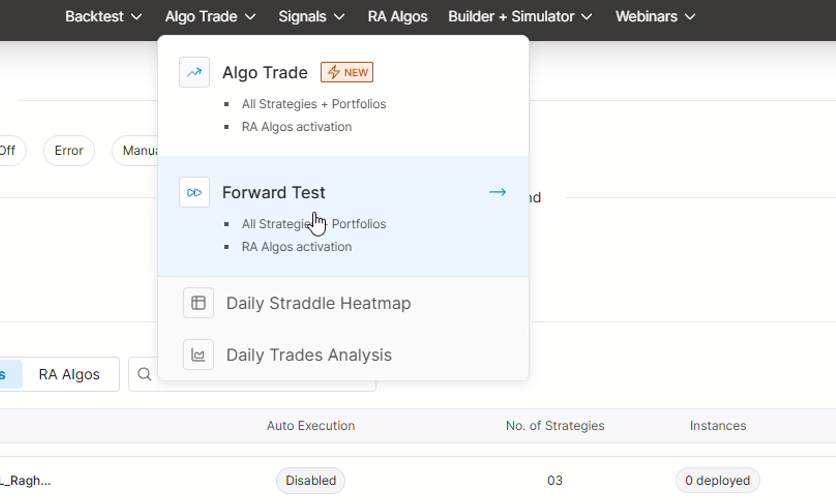Expand Builder + Simulator dropdown
The width and height of the screenshot is (836, 504).
(x=520, y=16)
